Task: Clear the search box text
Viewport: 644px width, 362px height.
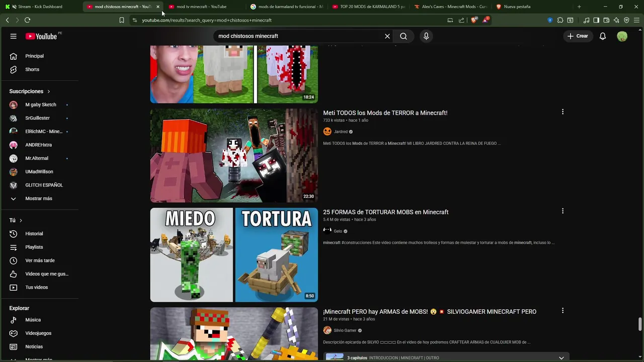Action: pos(387,36)
